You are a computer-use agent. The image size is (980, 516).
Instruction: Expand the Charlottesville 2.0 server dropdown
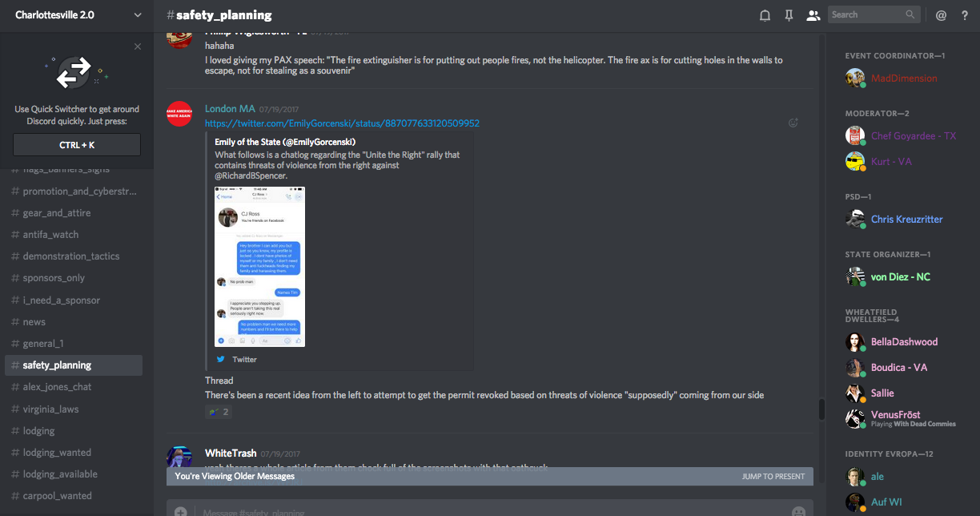138,15
